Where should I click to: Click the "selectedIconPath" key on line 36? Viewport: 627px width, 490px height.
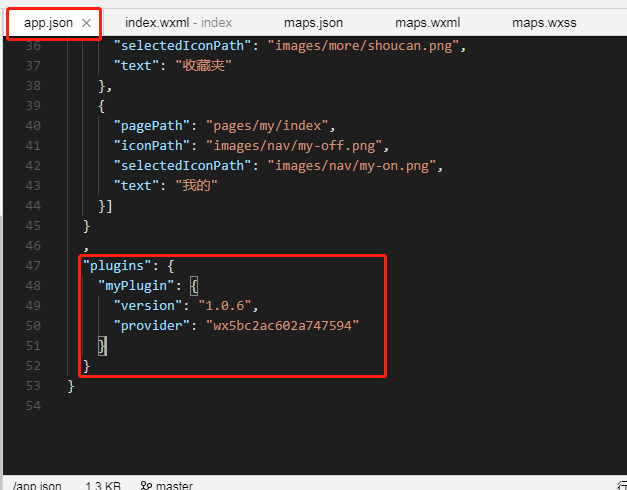coord(182,46)
